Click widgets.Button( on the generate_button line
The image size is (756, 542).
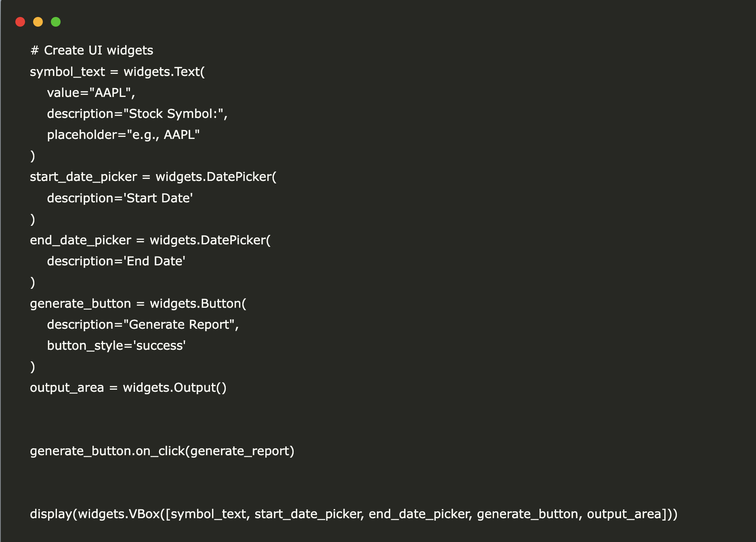pyautogui.click(x=198, y=304)
